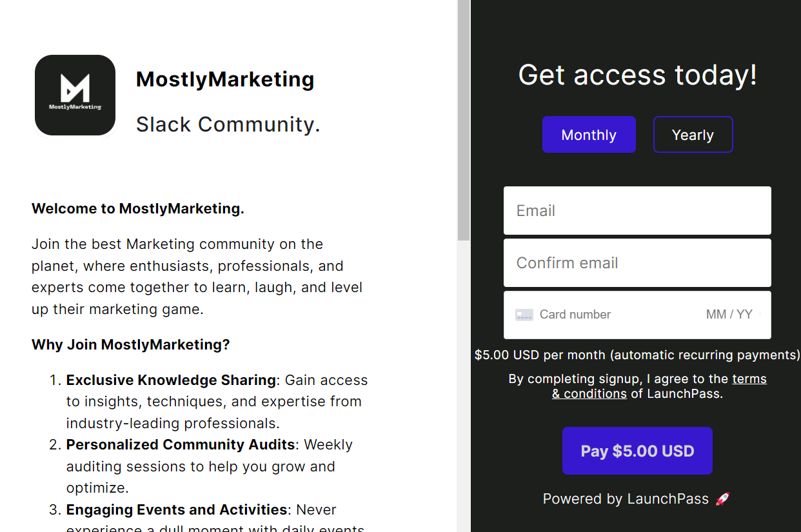Click the MostlyMarketing logo image
Image resolution: width=801 pixels, height=532 pixels.
coord(75,95)
